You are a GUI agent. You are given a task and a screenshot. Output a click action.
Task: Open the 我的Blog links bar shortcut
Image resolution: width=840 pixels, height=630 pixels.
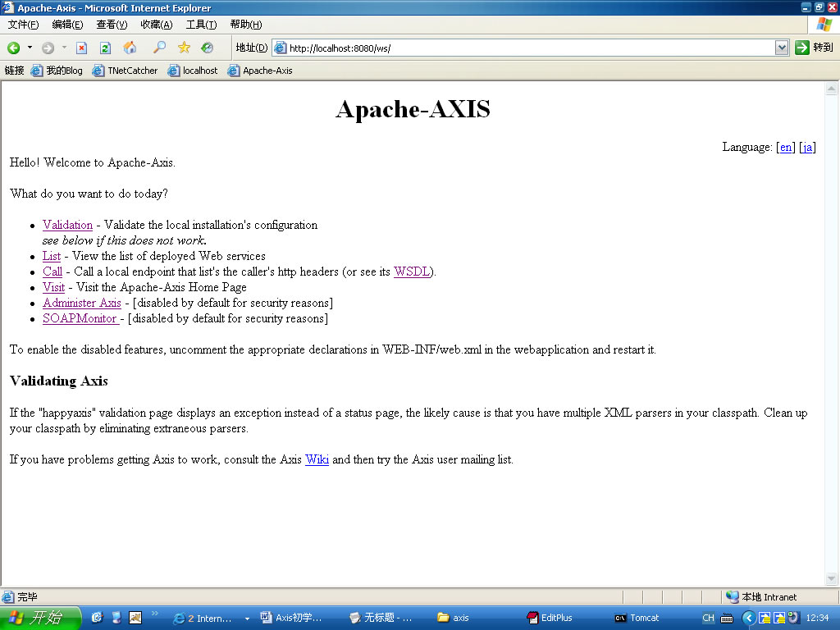57,71
